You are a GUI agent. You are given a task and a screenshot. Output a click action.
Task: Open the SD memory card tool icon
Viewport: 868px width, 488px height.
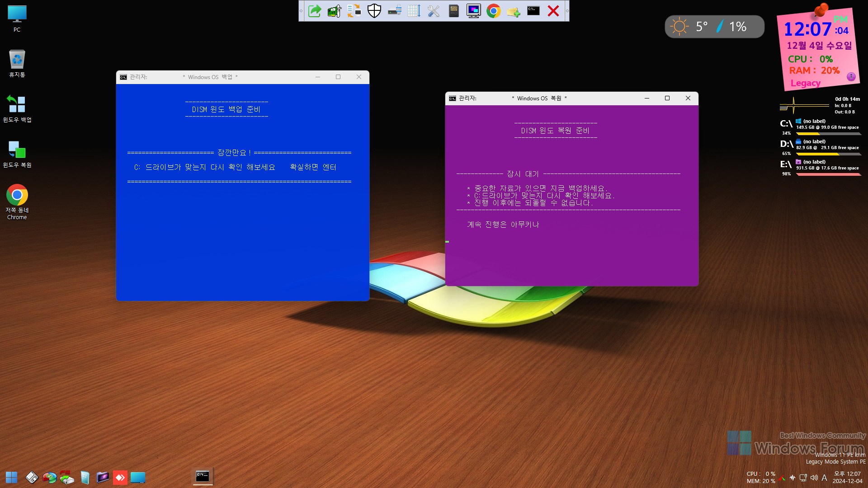point(454,11)
